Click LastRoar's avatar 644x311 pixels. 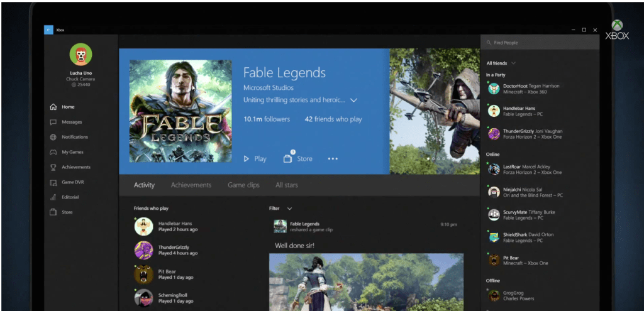point(494,170)
